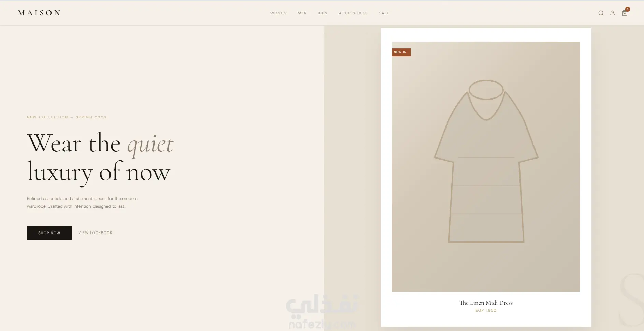Click the cart count badge
Screen dimensions: 644x331
(628, 9)
